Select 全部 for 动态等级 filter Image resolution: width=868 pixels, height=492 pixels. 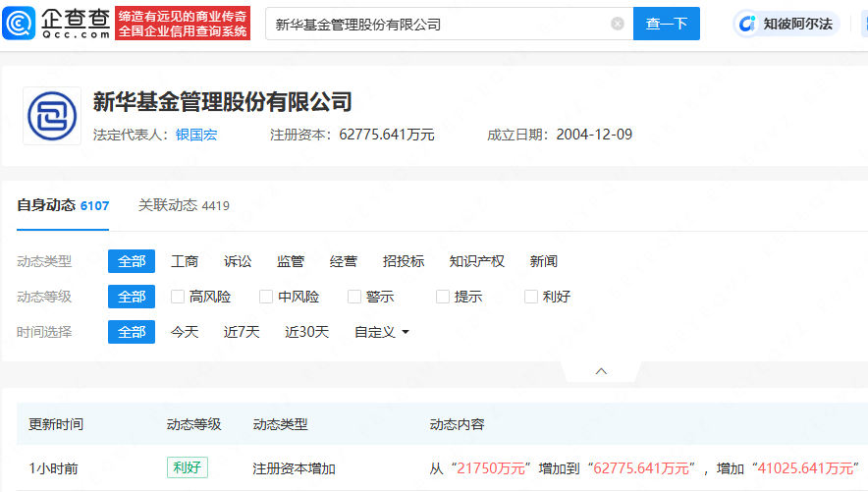click(x=132, y=297)
